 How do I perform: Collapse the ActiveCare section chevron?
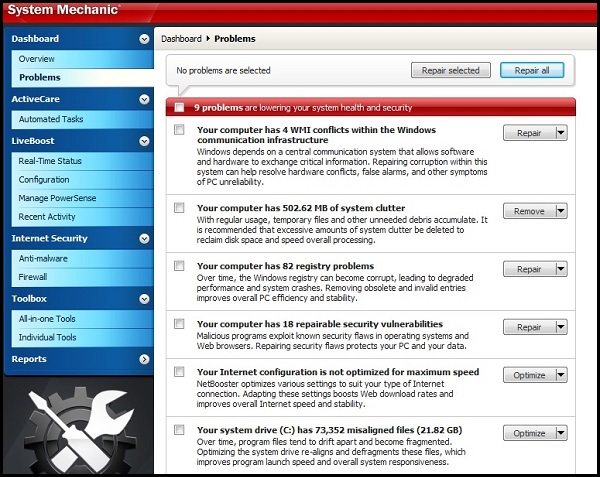pyautogui.click(x=144, y=99)
